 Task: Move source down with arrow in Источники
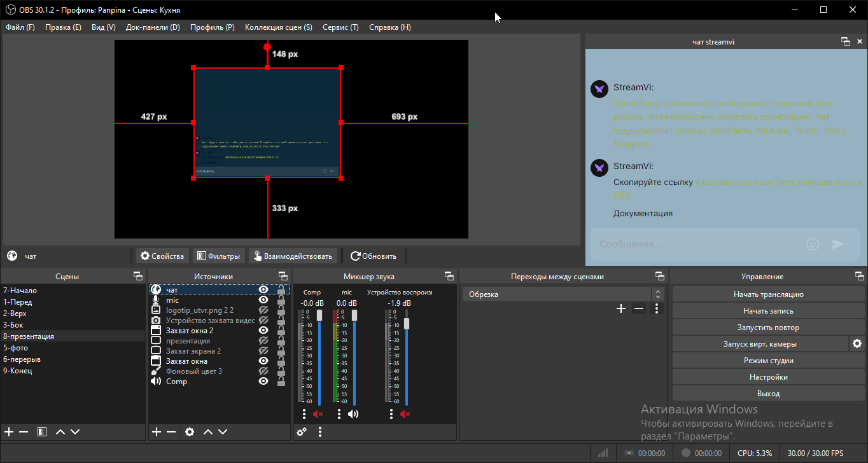[x=223, y=432]
